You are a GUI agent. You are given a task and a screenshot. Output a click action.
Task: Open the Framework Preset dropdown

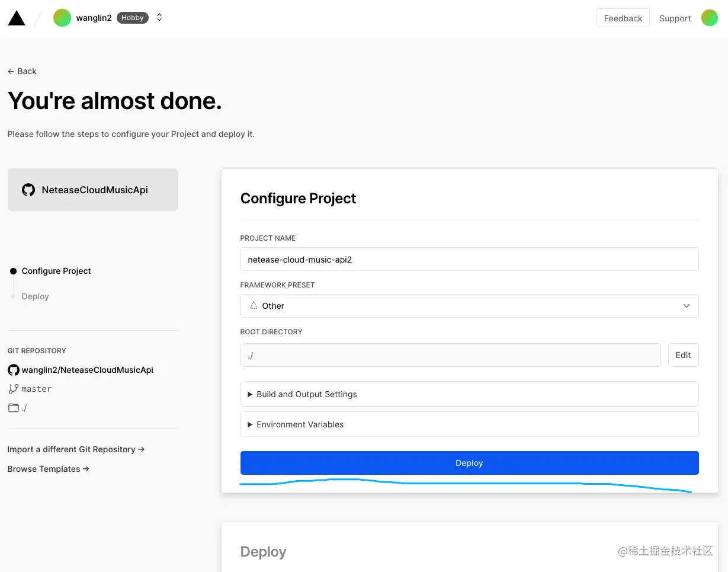[x=469, y=306]
